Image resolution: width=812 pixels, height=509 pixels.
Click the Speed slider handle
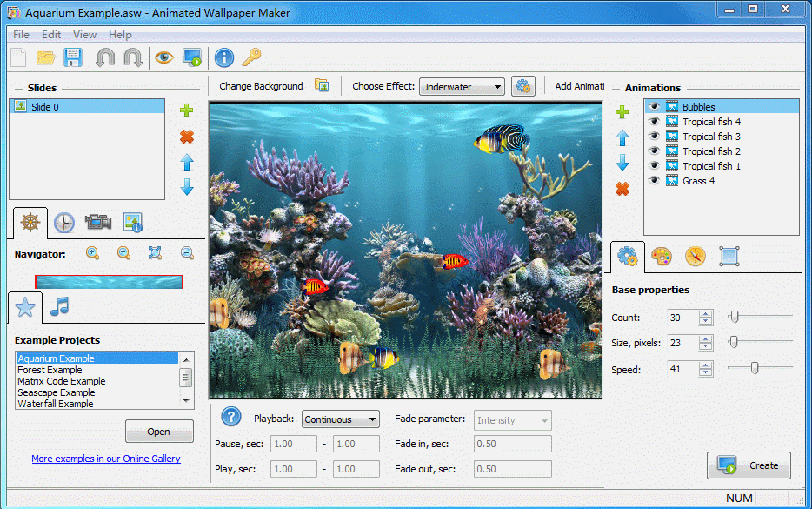(x=755, y=368)
